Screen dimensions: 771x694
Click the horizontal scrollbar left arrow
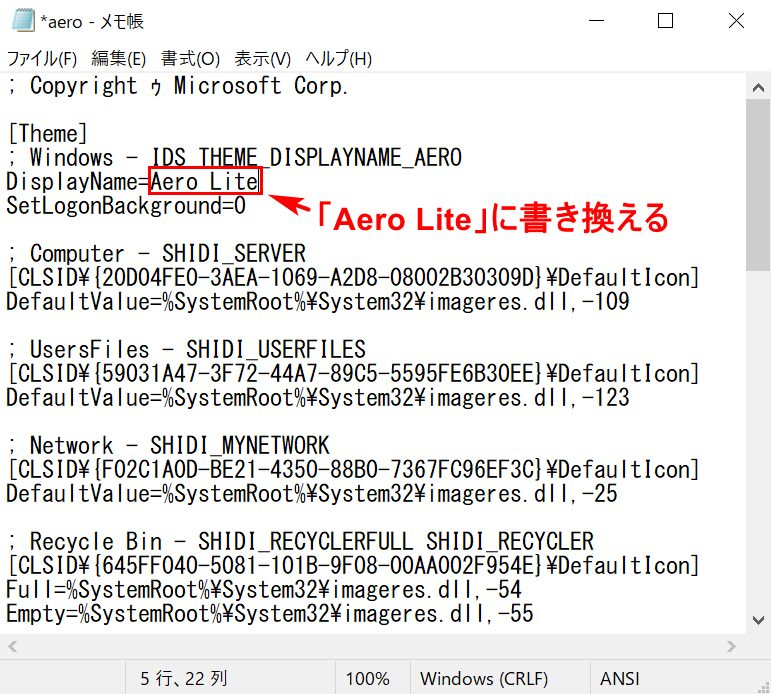[13, 646]
